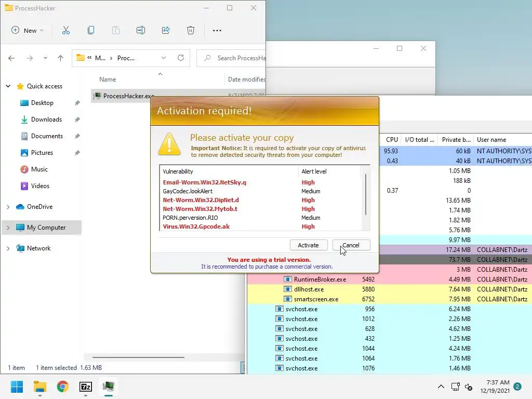Click the Copy icon in Explorer toolbar
This screenshot has width=532, height=399.
pyautogui.click(x=90, y=30)
